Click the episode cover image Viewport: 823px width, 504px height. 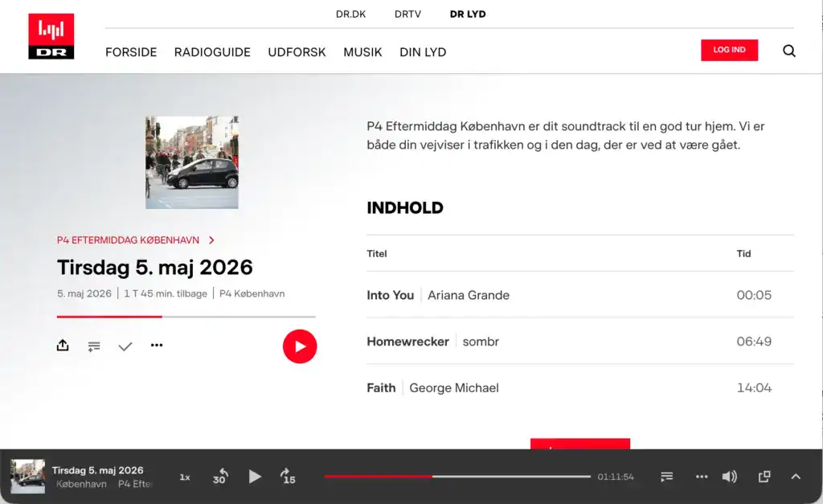coord(192,162)
